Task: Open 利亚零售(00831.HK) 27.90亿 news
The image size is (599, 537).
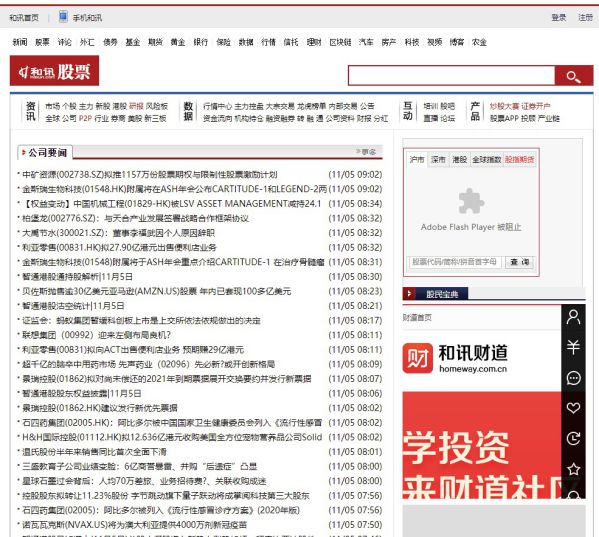Action: pos(119,247)
